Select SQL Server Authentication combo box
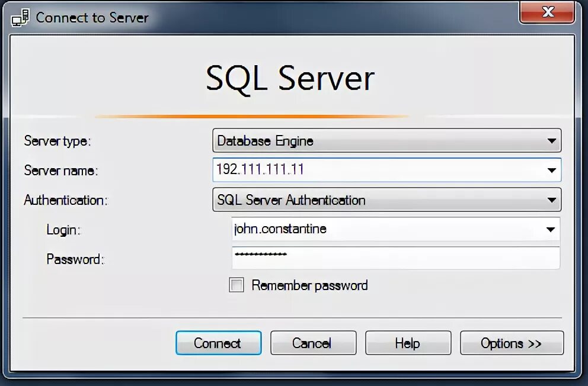This screenshot has width=588, height=386. [386, 200]
